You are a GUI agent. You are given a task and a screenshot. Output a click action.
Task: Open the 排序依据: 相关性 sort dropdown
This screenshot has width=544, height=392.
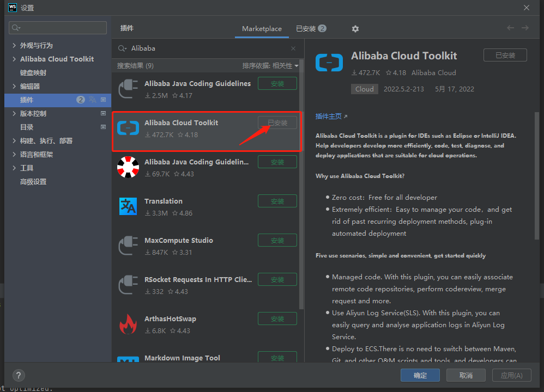tap(270, 66)
